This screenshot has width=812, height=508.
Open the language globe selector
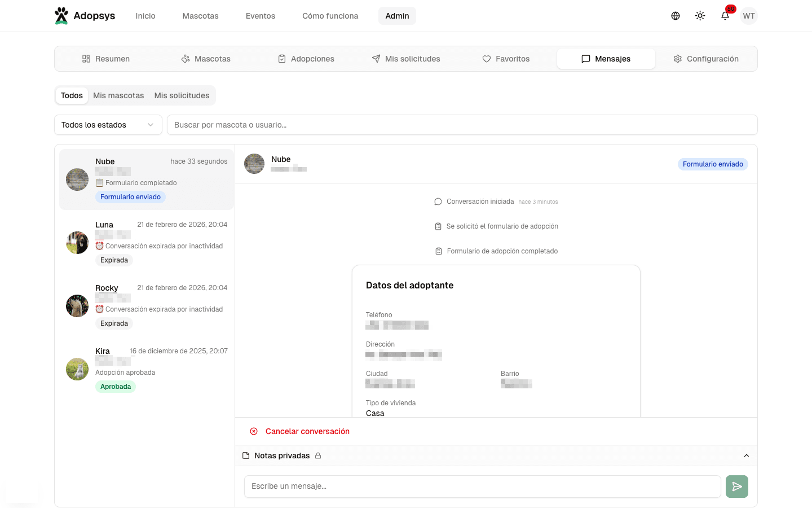pyautogui.click(x=676, y=16)
